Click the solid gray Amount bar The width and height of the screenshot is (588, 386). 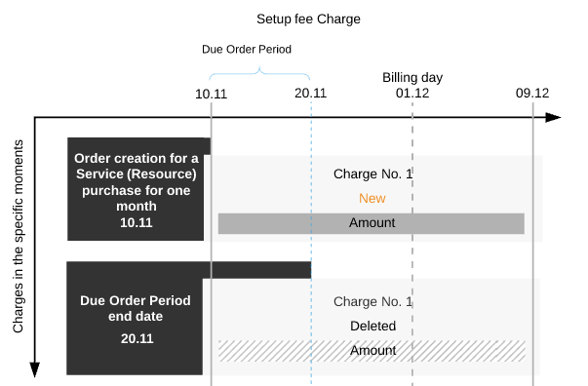372,224
